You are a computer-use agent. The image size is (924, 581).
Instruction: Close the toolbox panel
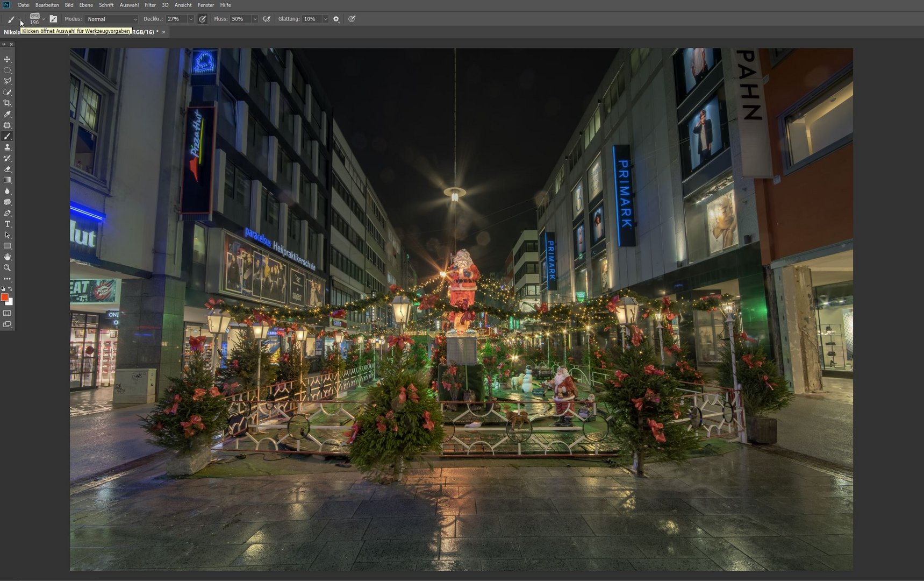[x=11, y=45]
